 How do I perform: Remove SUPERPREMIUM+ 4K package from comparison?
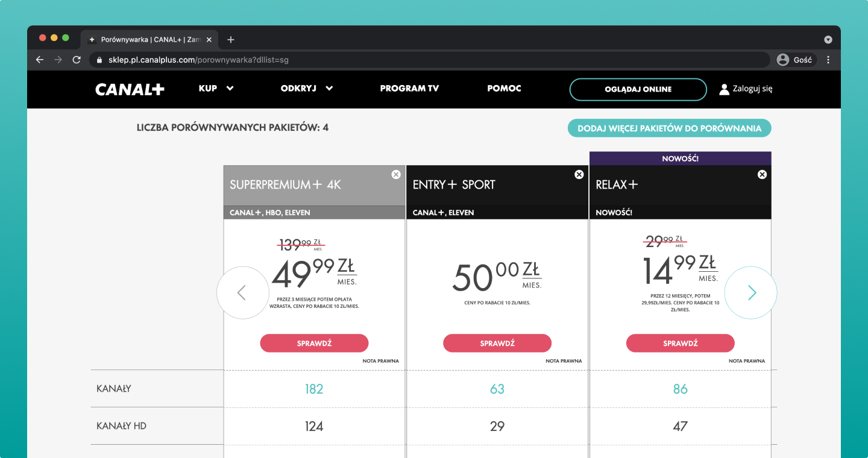point(396,175)
